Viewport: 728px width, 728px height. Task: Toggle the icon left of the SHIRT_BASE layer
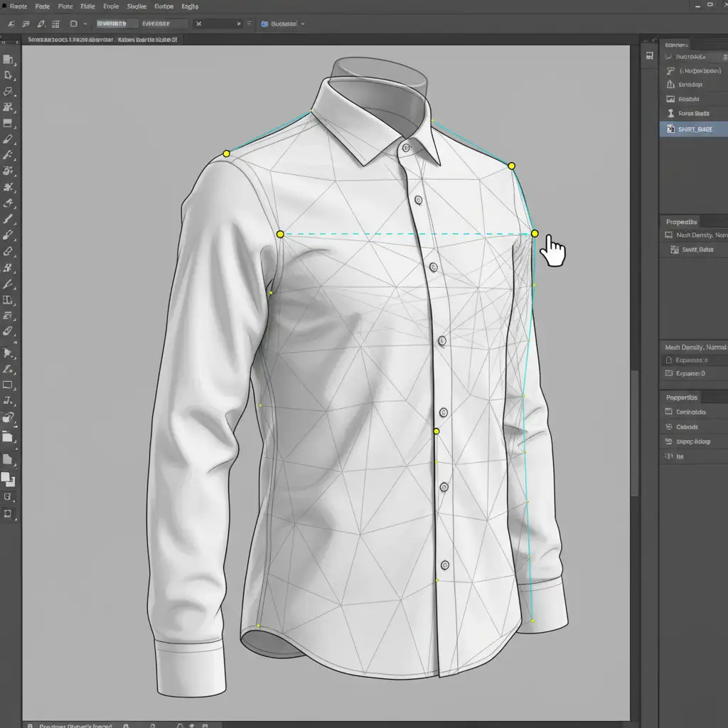click(670, 129)
